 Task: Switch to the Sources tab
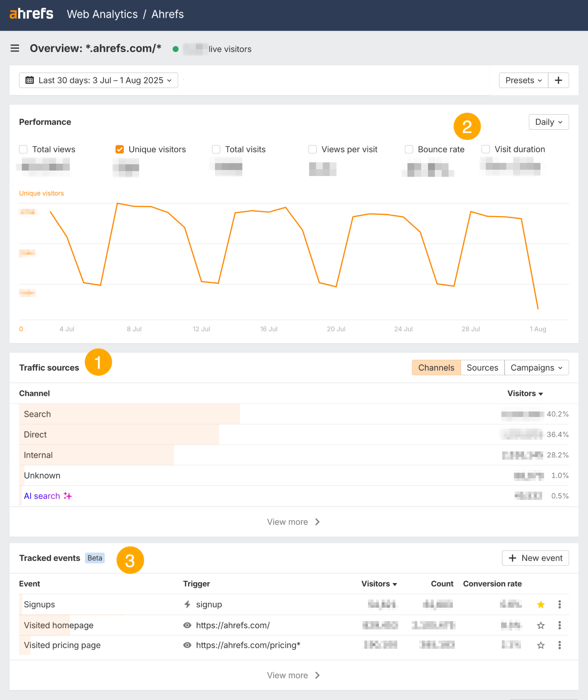482,367
